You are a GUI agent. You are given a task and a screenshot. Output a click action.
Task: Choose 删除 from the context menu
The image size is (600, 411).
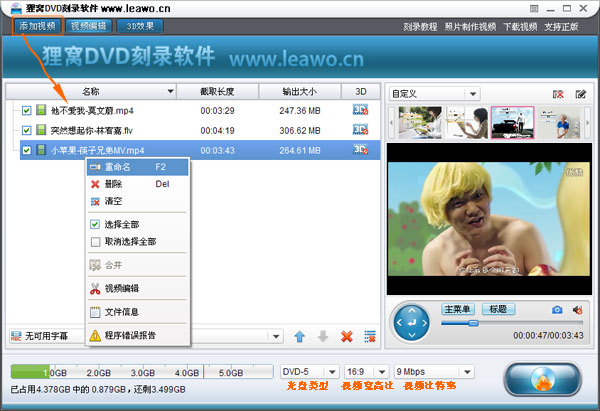138,184
